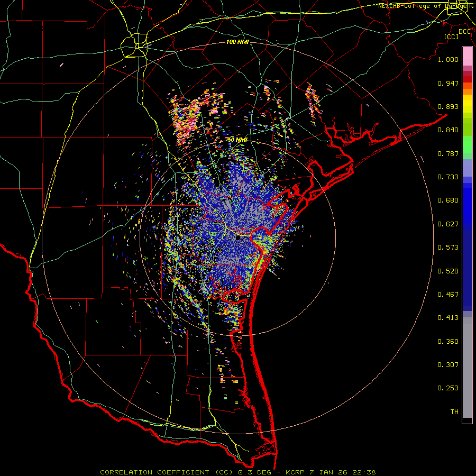
Task: Click the 0.787 colorbar value
Action: click(448, 153)
